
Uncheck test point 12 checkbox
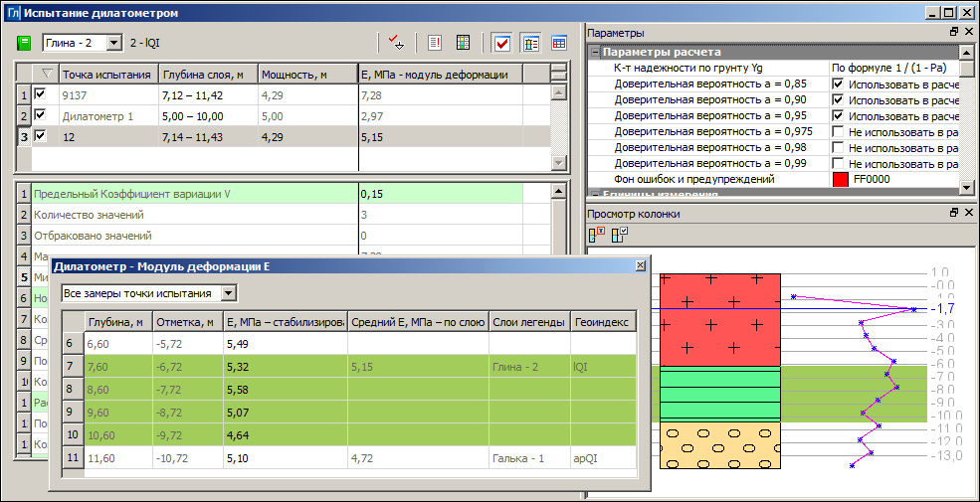(x=41, y=136)
